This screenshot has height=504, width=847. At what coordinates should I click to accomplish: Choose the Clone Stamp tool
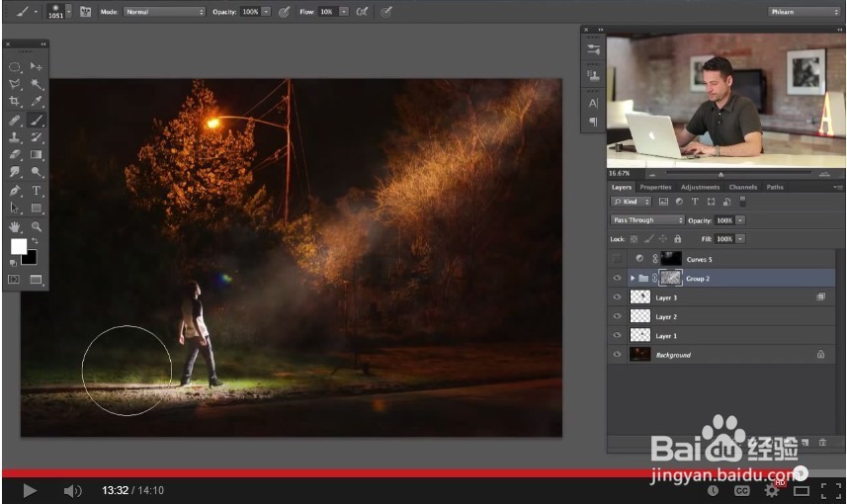(15, 137)
